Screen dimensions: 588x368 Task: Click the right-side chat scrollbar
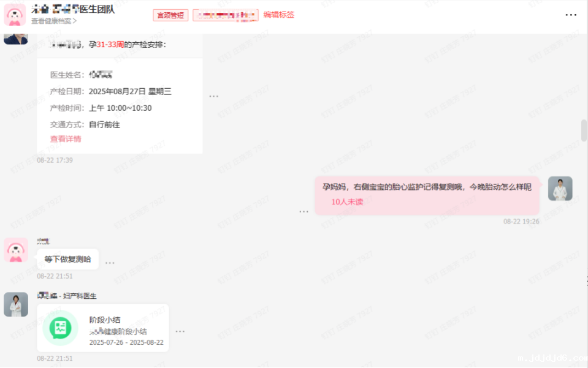point(584,130)
